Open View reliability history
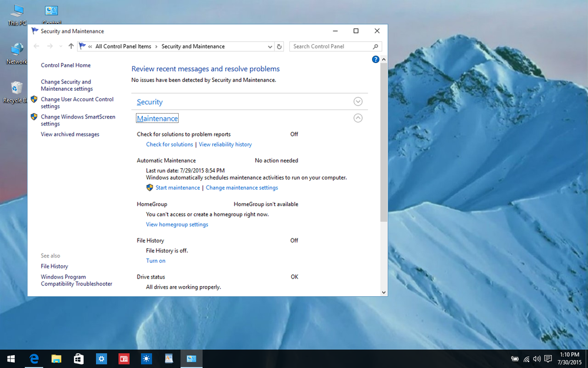Screen dimensions: 588x368 225,144
